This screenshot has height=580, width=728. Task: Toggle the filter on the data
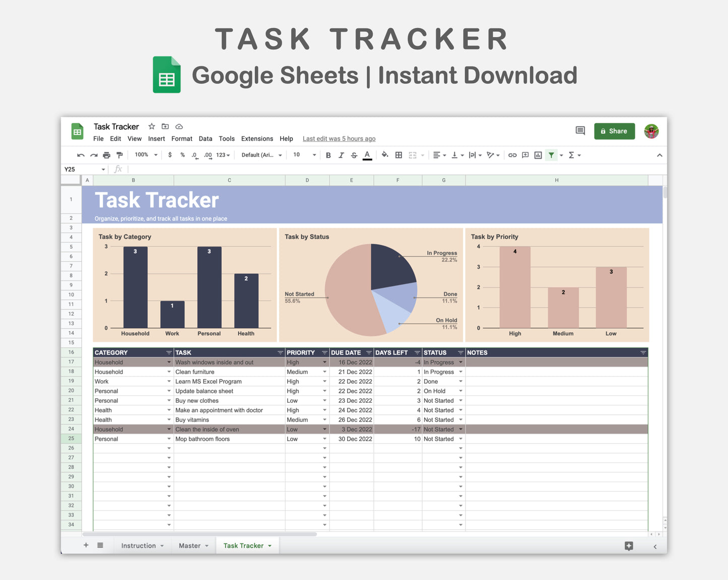[x=551, y=155]
